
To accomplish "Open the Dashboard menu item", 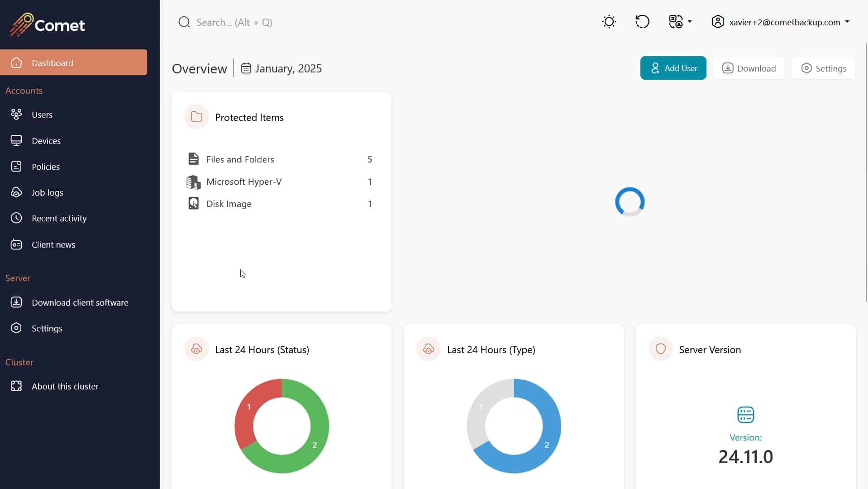I will click(x=74, y=62).
